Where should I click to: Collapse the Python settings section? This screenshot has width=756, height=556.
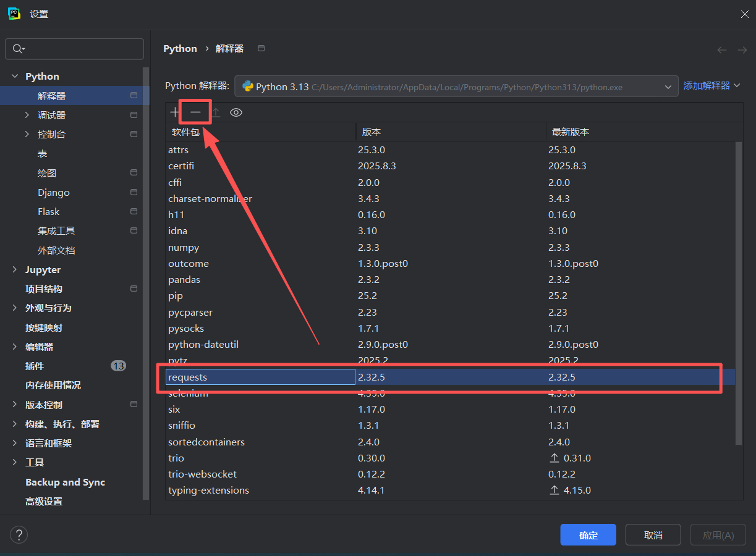point(15,76)
